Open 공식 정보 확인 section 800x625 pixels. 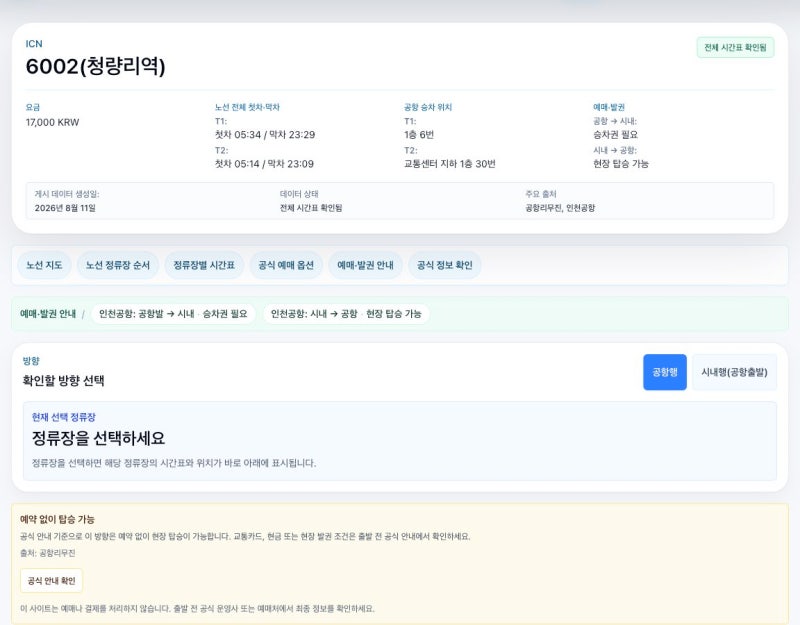tap(445, 265)
